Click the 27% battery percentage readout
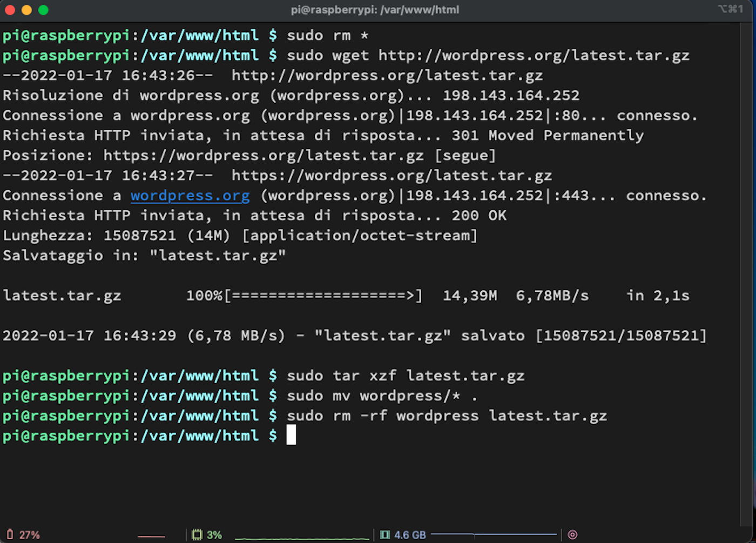 [30, 535]
